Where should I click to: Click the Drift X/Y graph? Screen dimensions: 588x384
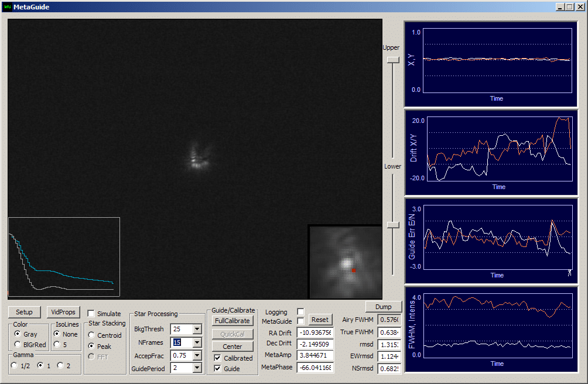point(498,149)
